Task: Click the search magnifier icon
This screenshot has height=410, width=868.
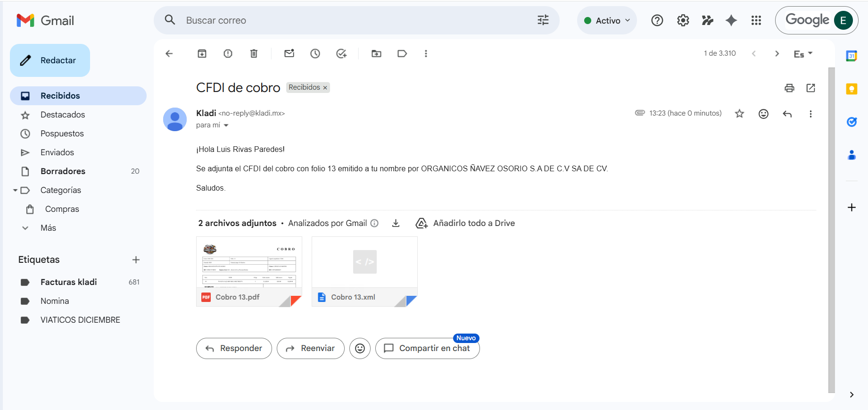Action: tap(170, 20)
